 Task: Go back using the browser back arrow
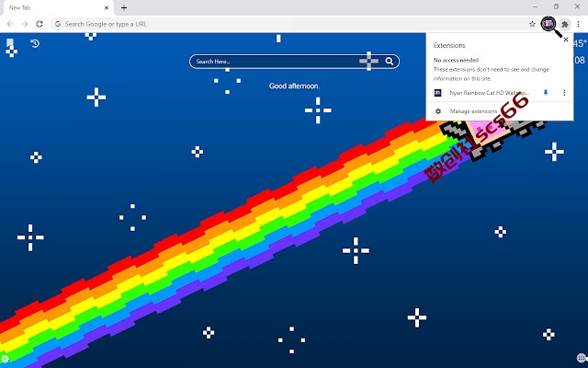[x=10, y=24]
